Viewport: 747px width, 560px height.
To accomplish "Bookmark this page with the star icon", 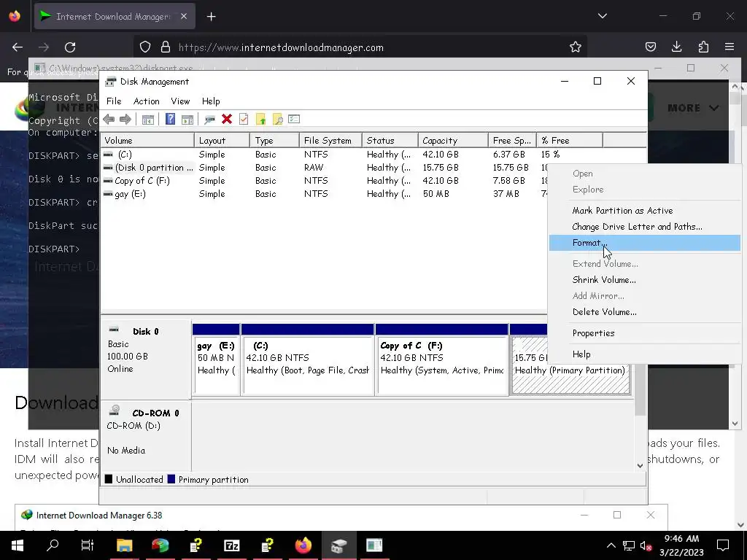I will coord(576,47).
